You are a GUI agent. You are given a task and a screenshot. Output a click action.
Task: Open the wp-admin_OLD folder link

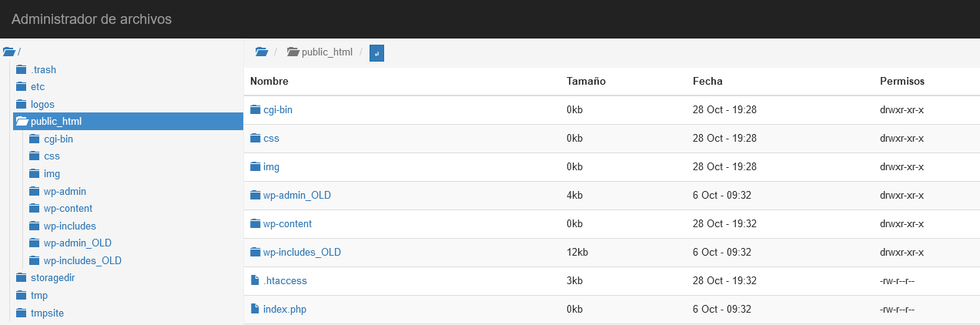pos(297,196)
